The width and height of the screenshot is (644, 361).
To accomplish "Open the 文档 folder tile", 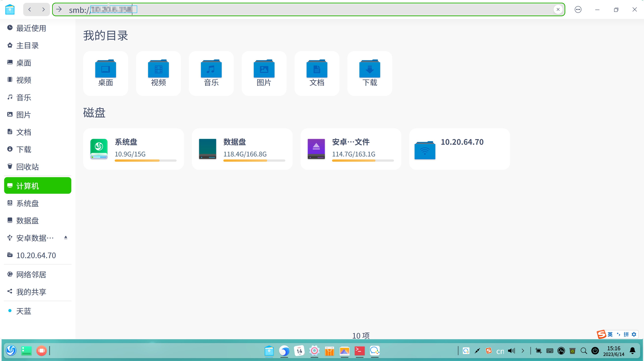I will click(317, 73).
